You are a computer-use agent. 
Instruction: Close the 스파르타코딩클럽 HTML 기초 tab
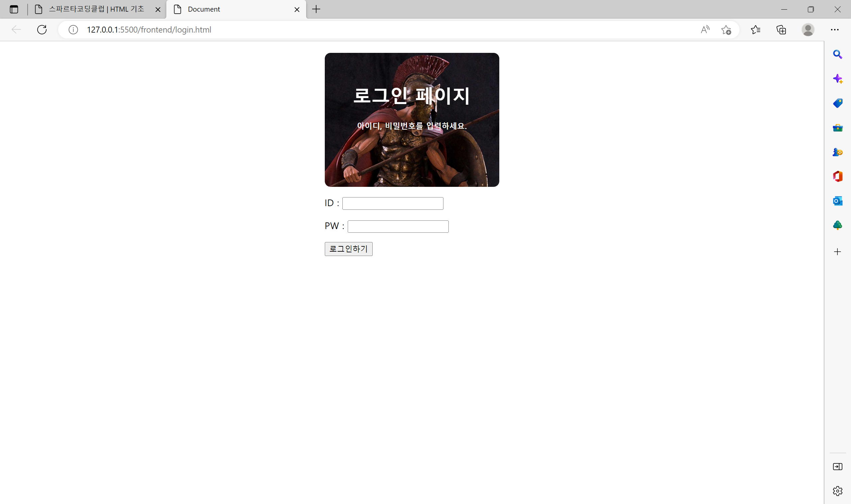click(158, 10)
